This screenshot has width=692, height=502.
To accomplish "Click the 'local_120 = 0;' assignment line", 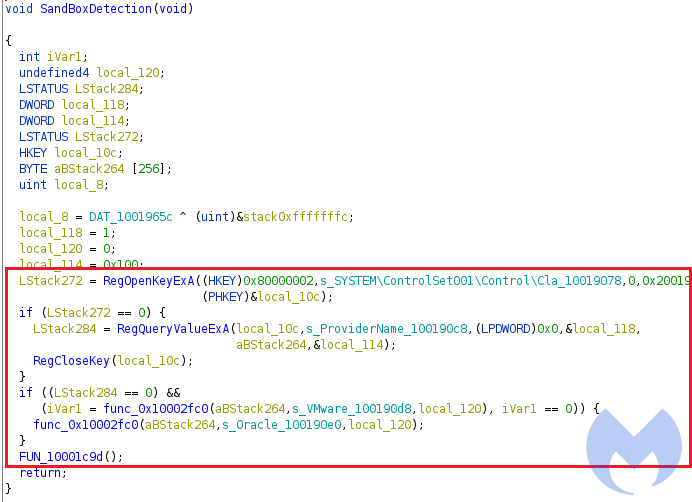I will pyautogui.click(x=67, y=249).
